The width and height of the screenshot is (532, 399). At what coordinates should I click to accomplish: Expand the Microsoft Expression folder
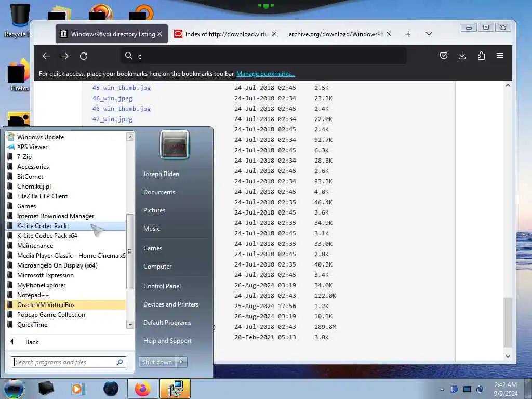point(66,275)
